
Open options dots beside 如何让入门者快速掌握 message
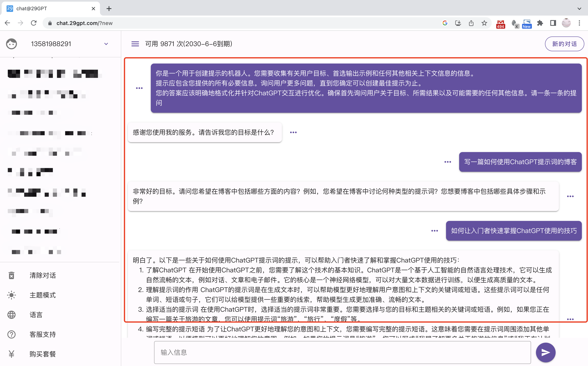point(435,231)
